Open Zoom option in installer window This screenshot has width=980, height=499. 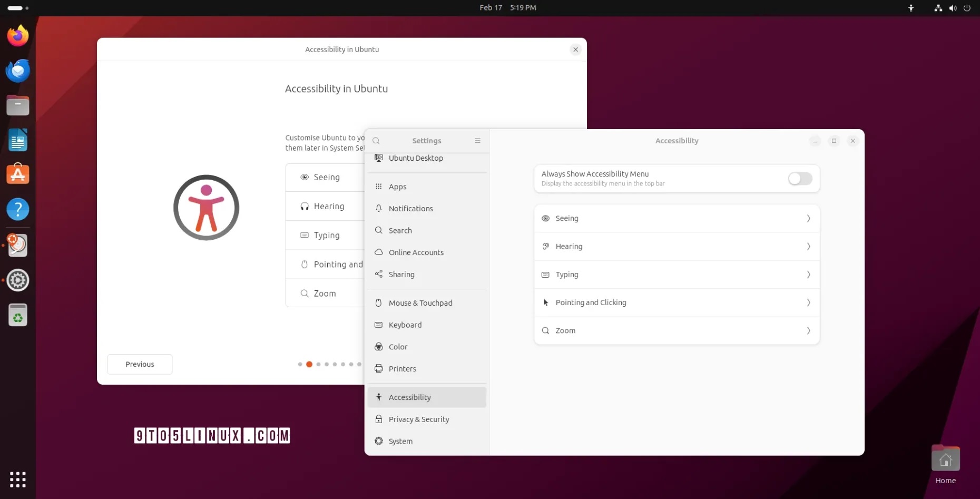pos(325,293)
